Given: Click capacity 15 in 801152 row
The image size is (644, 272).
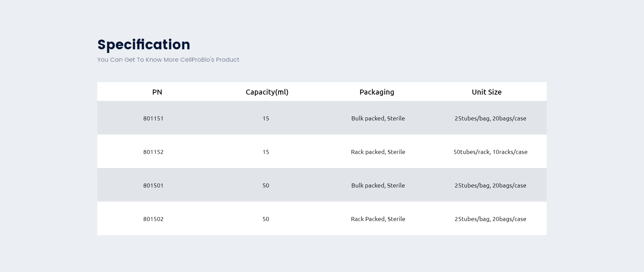Looking at the screenshot, I should pyautogui.click(x=266, y=152).
